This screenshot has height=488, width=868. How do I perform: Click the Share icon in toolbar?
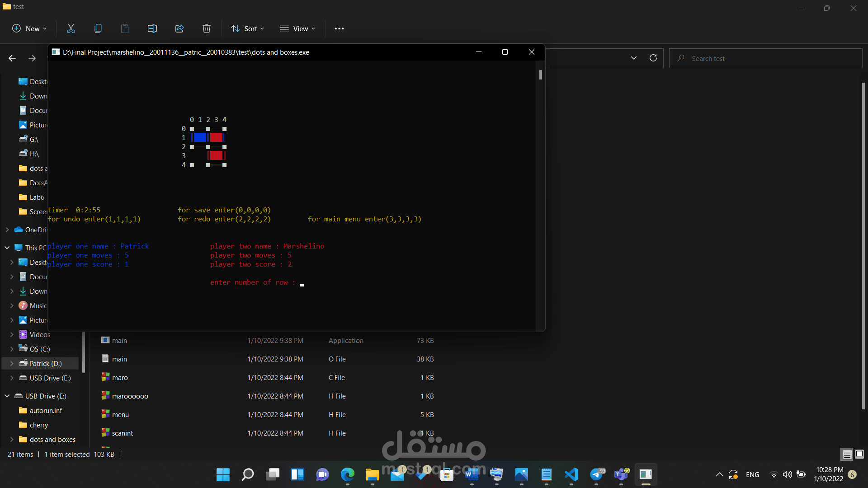coord(179,28)
